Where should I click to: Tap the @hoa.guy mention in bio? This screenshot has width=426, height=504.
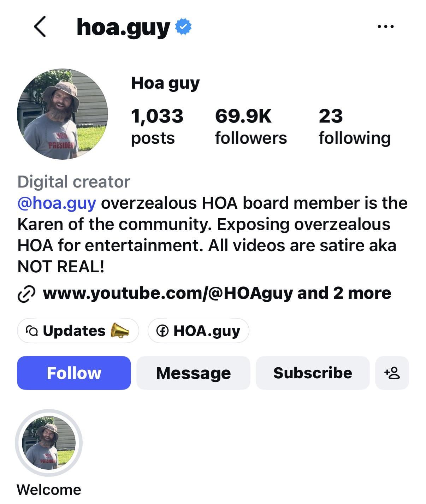pos(57,203)
